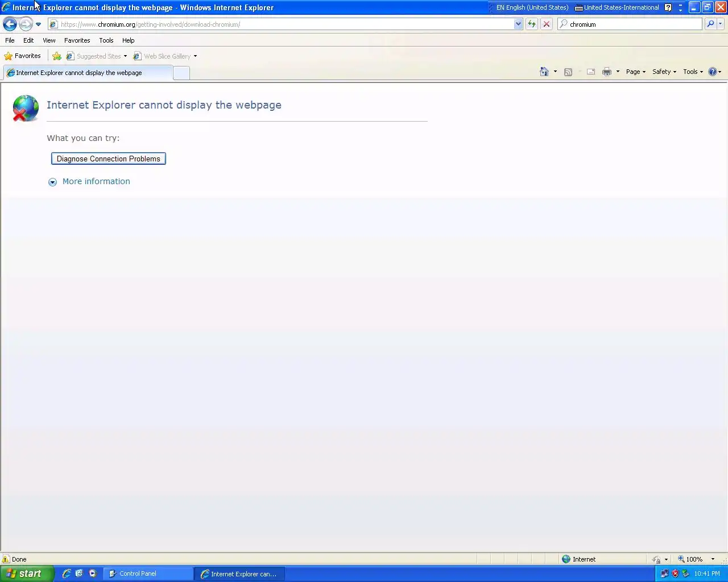Viewport: 728px width, 582px height.
Task: Open the Safety command bar menu
Action: pos(664,72)
